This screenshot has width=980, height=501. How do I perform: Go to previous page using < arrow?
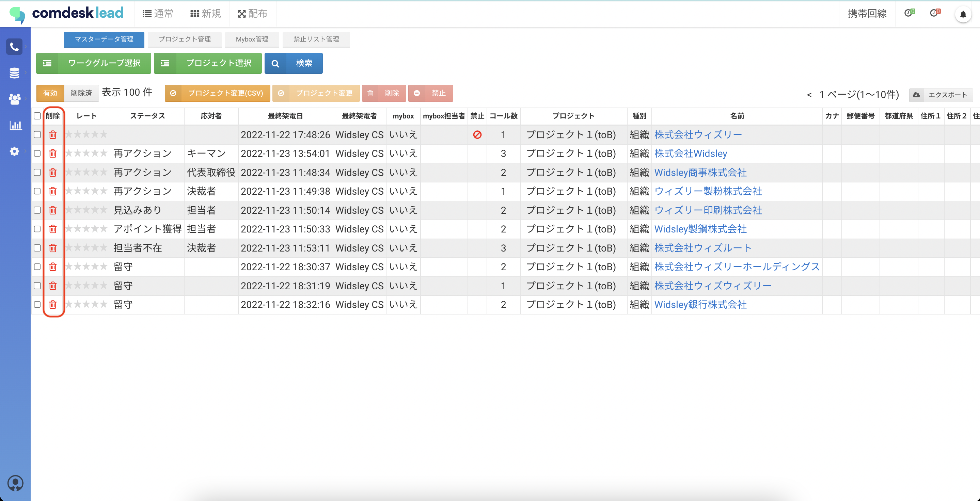[x=809, y=95]
